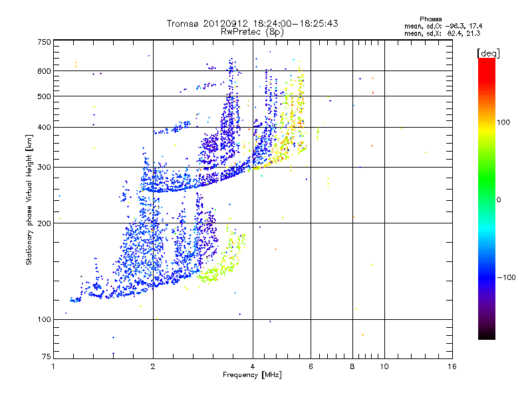This screenshot has width=532, height=399.
Task: Pick the black bottom of the phase colorbar
Action: (x=487, y=335)
